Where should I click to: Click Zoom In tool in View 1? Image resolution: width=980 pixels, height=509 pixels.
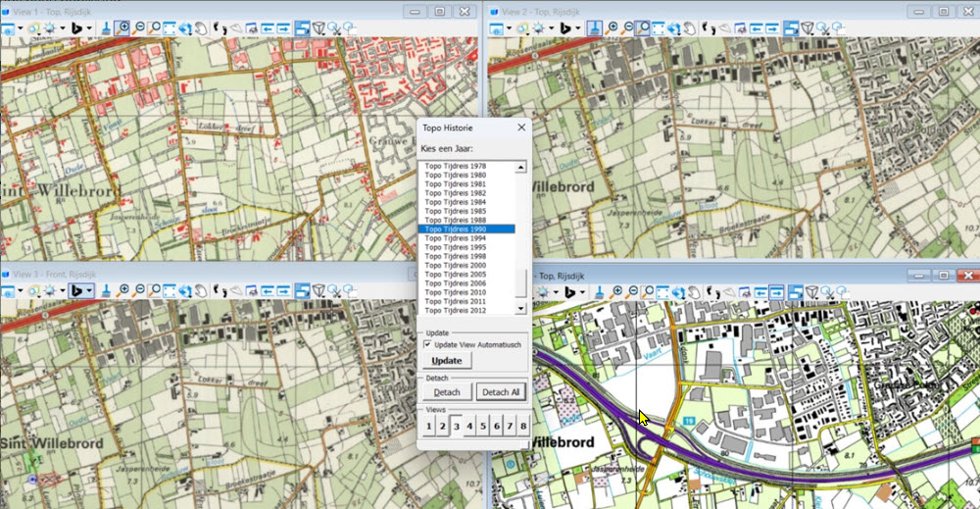[122, 28]
